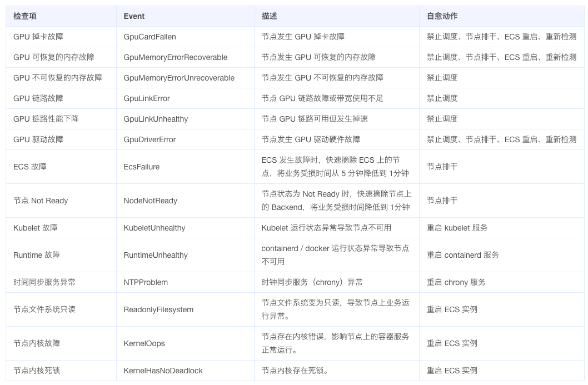This screenshot has height=385, width=588.
Task: Select the GpuCardFallen event cell
Action: (150, 37)
